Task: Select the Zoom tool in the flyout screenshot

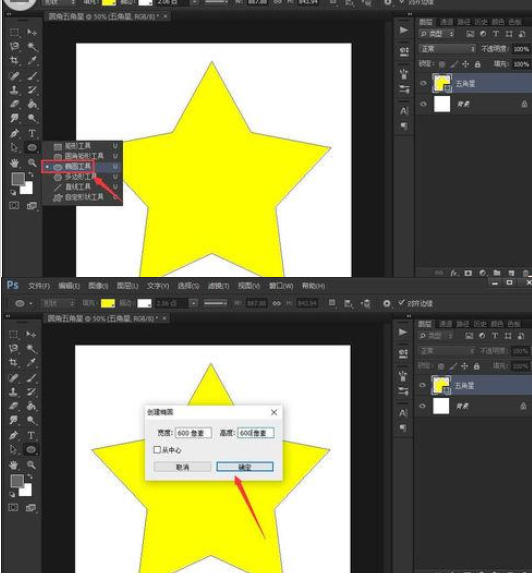Action: (x=32, y=163)
